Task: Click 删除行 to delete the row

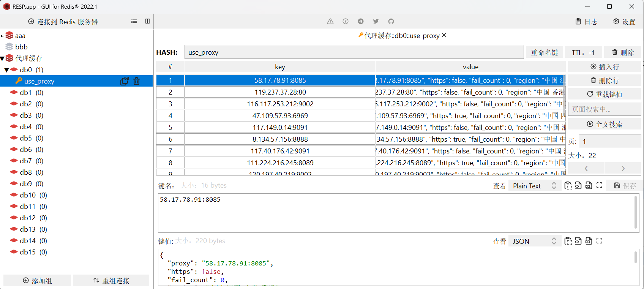Action: [x=605, y=81]
